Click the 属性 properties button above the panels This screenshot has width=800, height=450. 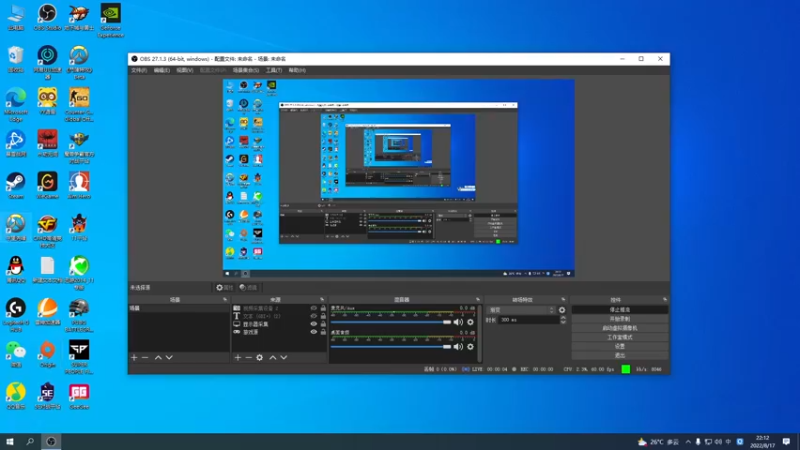coord(224,288)
